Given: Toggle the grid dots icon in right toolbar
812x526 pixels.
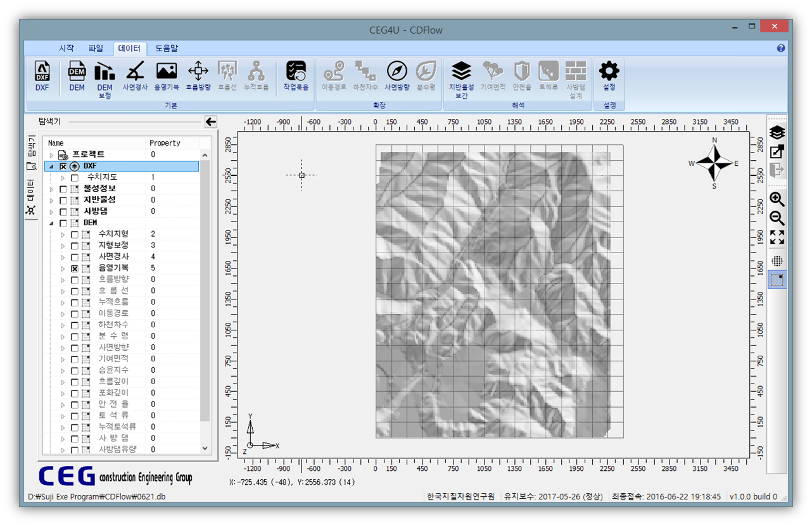Looking at the screenshot, I should pos(777,261).
